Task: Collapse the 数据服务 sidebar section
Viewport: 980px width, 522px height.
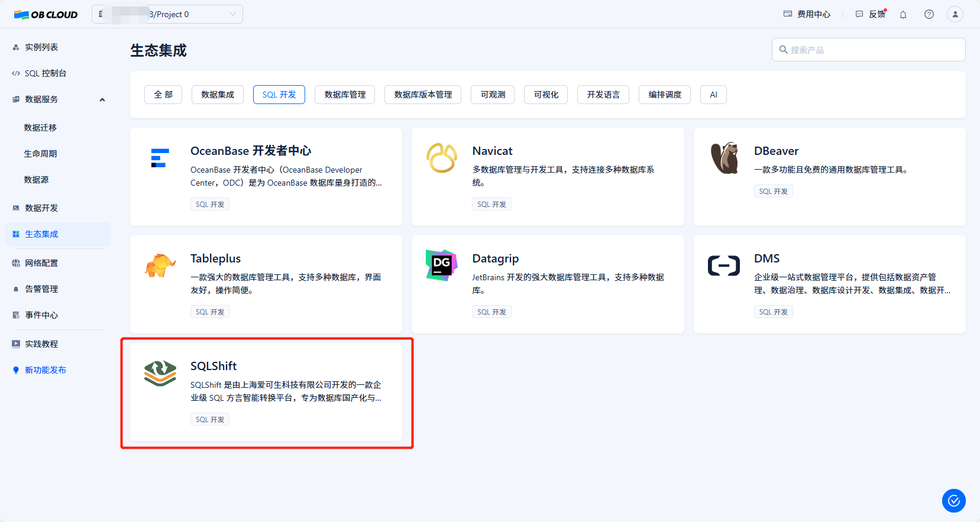Action: (102, 99)
